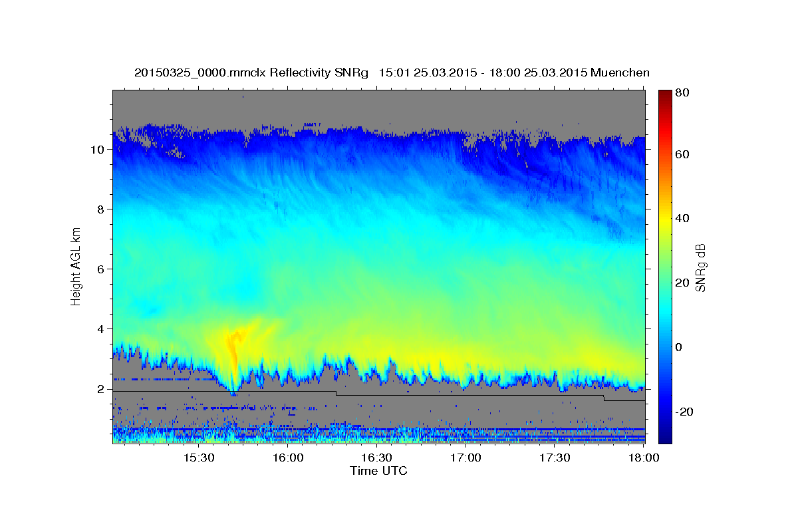Click the 18:00 time axis label
The image size is (798, 532).
pyautogui.click(x=643, y=458)
